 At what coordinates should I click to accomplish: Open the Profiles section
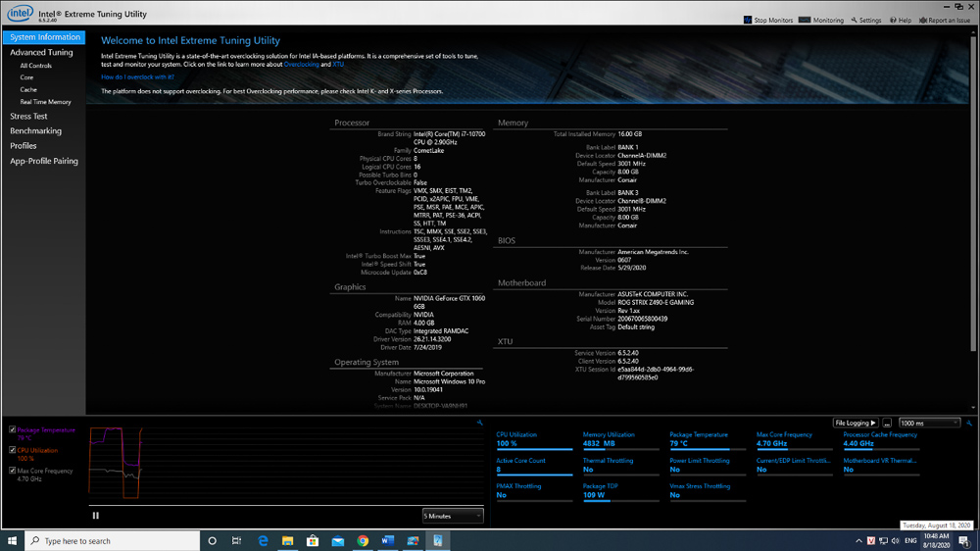pos(24,146)
